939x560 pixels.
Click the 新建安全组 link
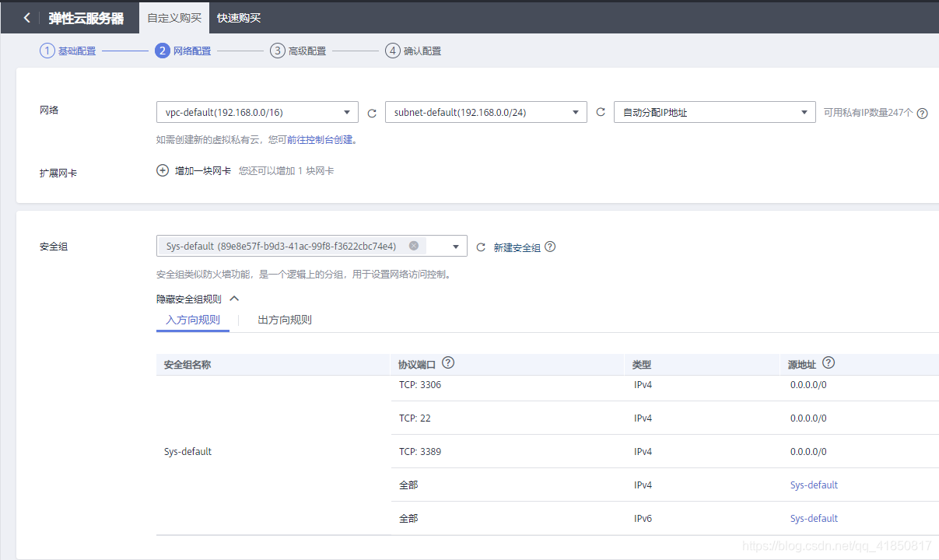(x=517, y=247)
